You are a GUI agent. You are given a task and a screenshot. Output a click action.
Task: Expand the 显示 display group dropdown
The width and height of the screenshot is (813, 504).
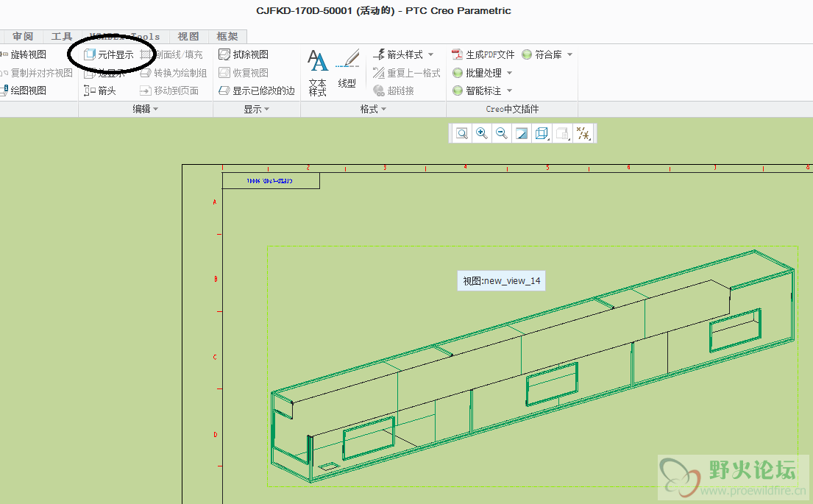(257, 109)
